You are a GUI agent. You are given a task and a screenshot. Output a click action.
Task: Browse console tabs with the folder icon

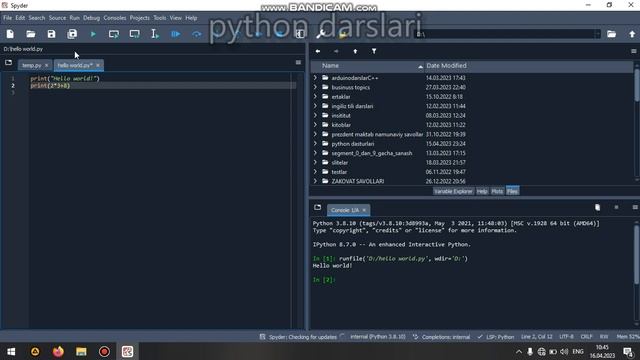(x=318, y=208)
